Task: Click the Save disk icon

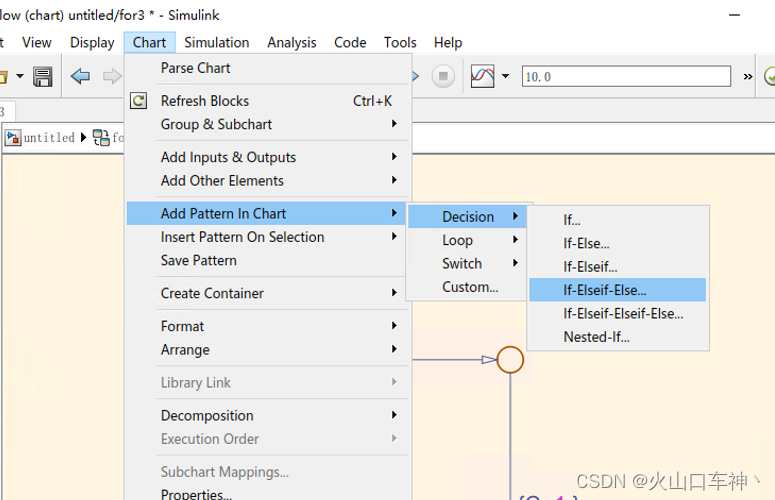Action: click(x=43, y=77)
